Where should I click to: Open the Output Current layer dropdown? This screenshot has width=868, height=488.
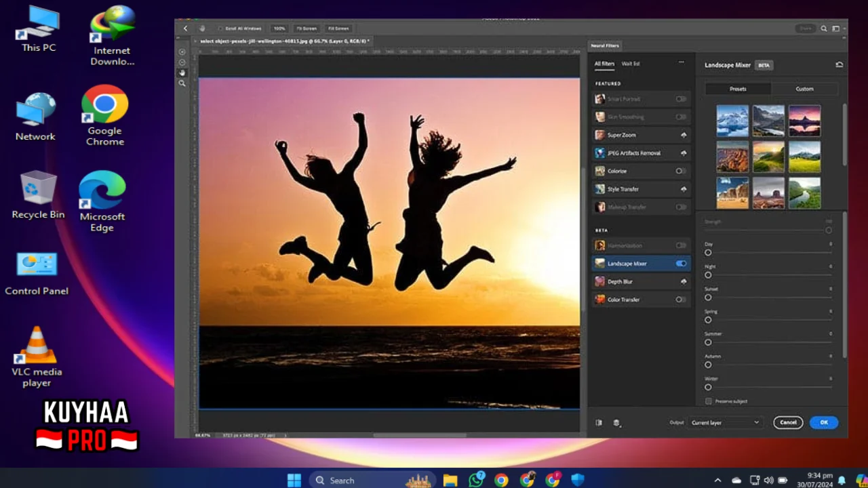pyautogui.click(x=725, y=422)
